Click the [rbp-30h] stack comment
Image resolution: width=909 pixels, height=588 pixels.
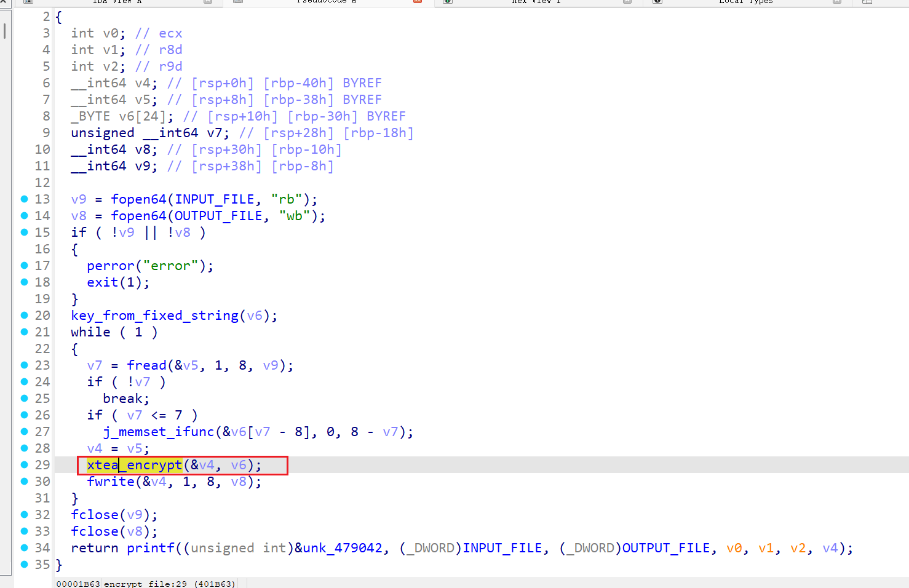point(322,116)
